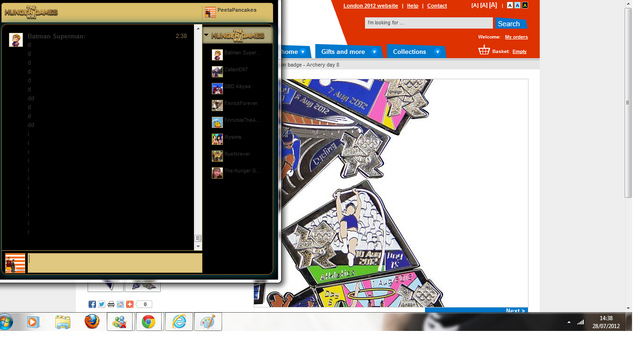Click the Next button below the image

(476, 310)
